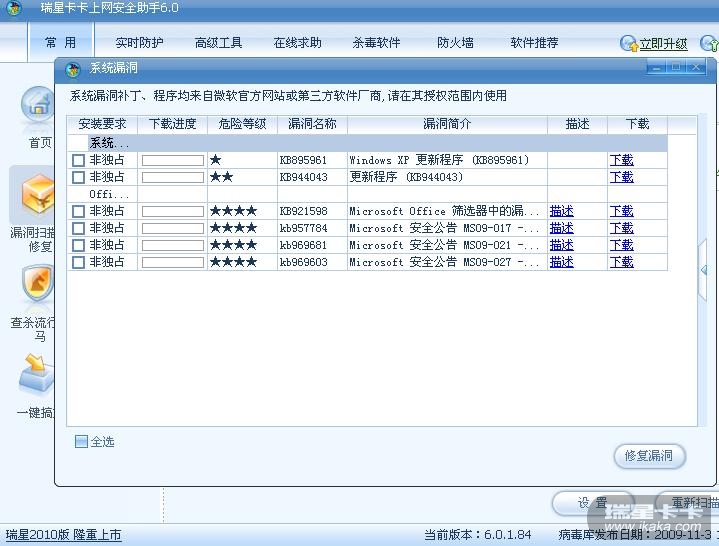Click the 设置 button
This screenshot has width=719, height=546.
[592, 503]
